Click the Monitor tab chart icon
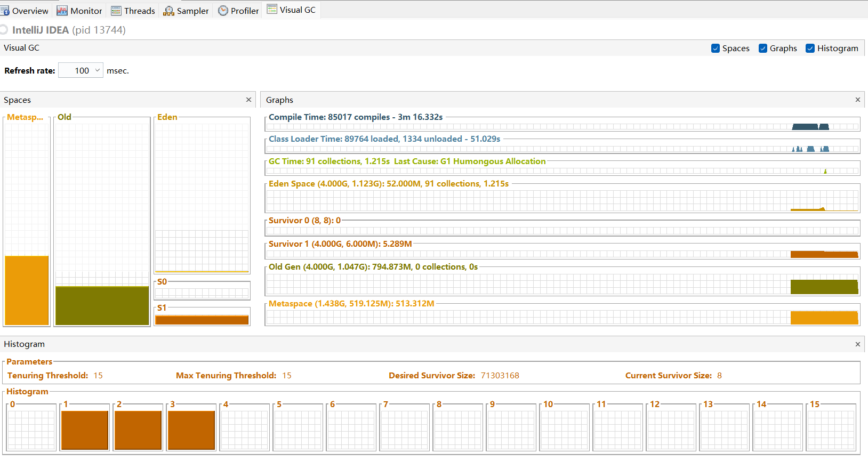The width and height of the screenshot is (868, 462). pos(62,11)
